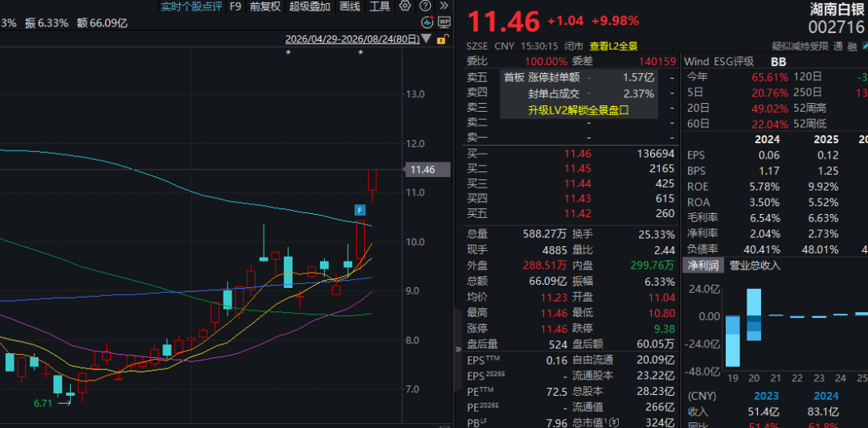
Task: Switch to 净利润 tab
Action: point(702,265)
